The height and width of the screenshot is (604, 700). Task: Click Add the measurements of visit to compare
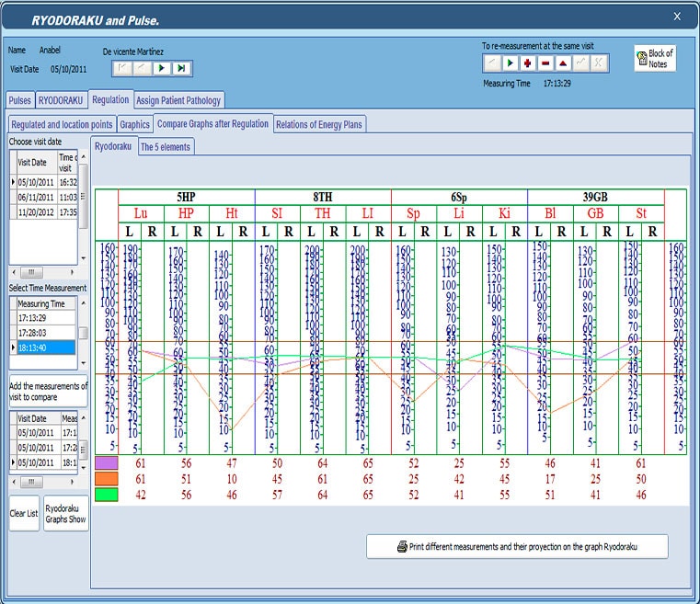[47, 392]
